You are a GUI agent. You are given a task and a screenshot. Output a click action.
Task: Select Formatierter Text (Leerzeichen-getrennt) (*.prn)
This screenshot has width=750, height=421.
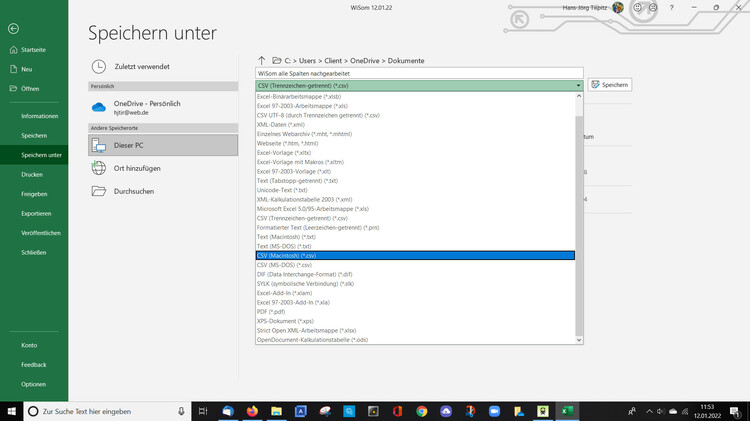pyautogui.click(x=415, y=228)
